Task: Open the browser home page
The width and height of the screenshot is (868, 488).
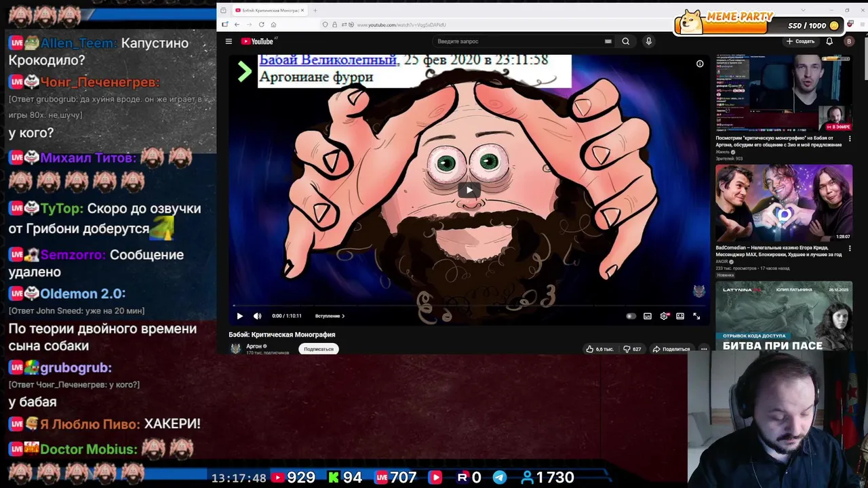Action: (x=273, y=25)
